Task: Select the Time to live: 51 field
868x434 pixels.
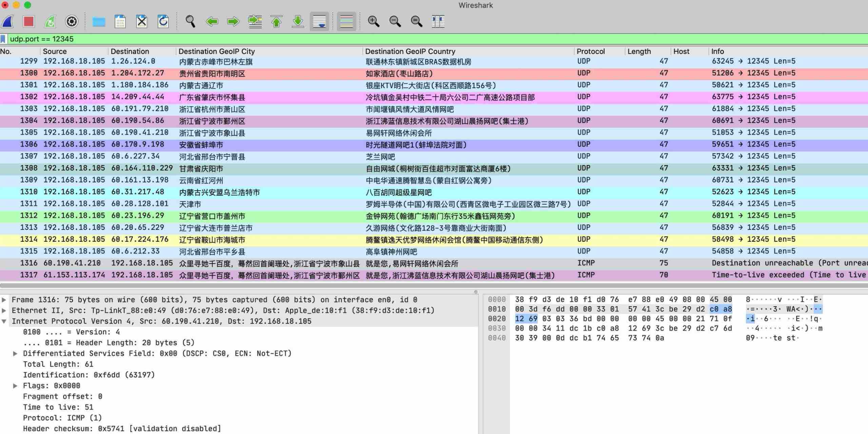Action: click(58, 407)
